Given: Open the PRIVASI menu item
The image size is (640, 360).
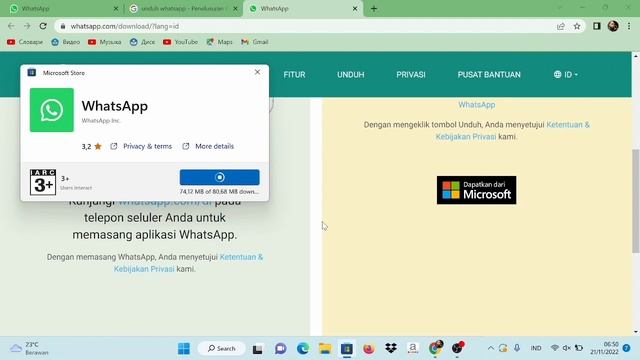Looking at the screenshot, I should click(x=411, y=75).
